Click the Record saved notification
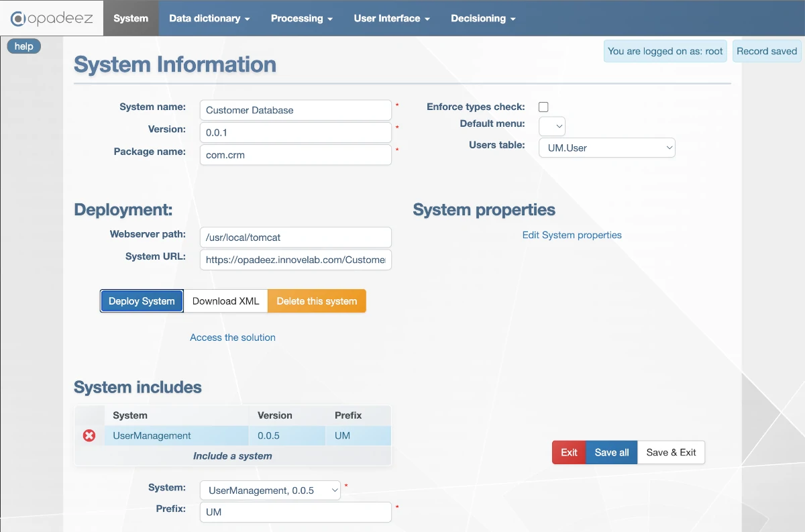This screenshot has height=532, width=805. click(x=766, y=51)
